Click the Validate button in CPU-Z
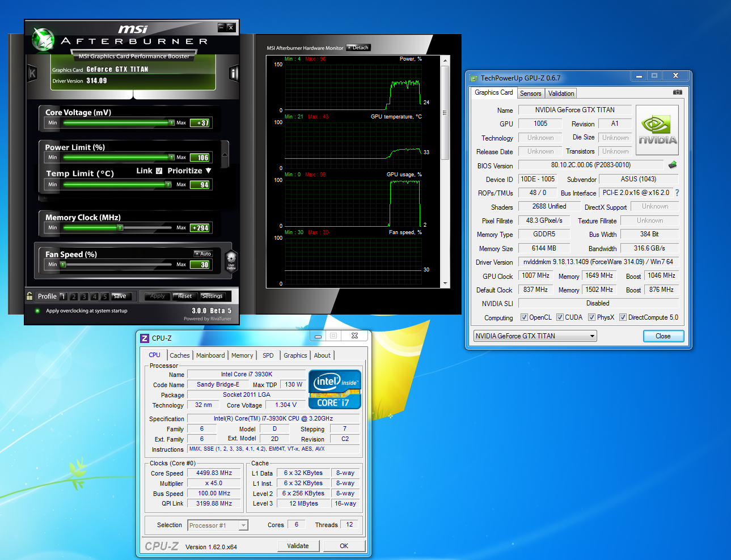Image resolution: width=731 pixels, height=560 pixels. point(298,546)
